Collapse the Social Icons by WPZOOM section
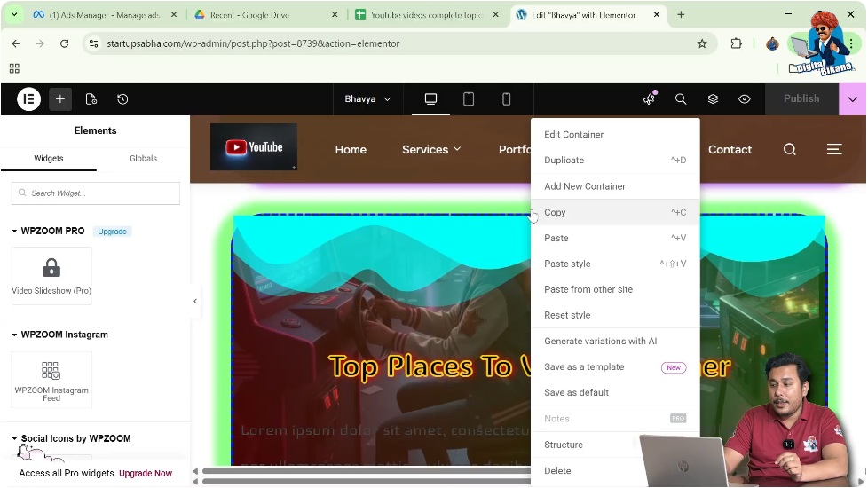Image resolution: width=868 pixels, height=488 pixels. pyautogui.click(x=71, y=438)
